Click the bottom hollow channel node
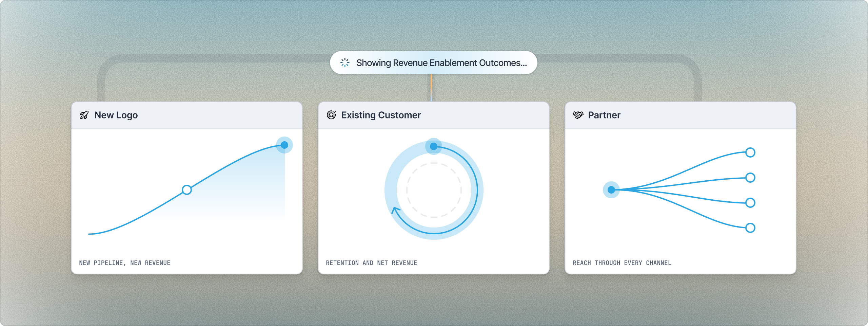868x326 pixels. pyautogui.click(x=750, y=228)
